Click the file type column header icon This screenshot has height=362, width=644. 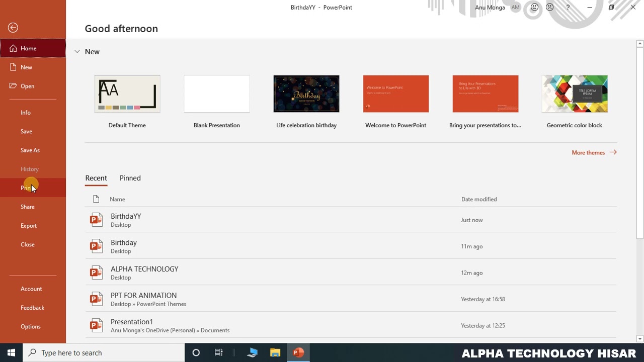[96, 199]
